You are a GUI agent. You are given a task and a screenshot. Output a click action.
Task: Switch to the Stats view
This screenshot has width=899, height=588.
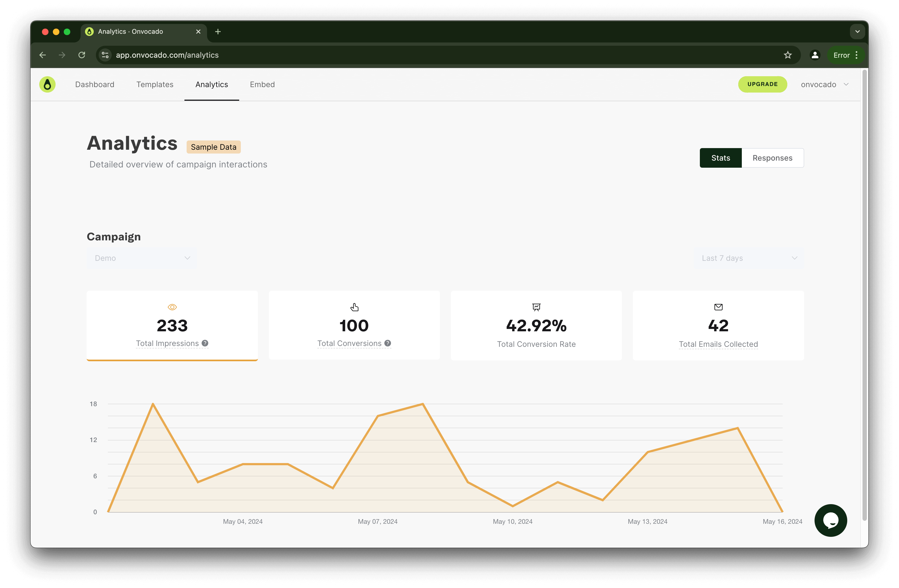[720, 158]
